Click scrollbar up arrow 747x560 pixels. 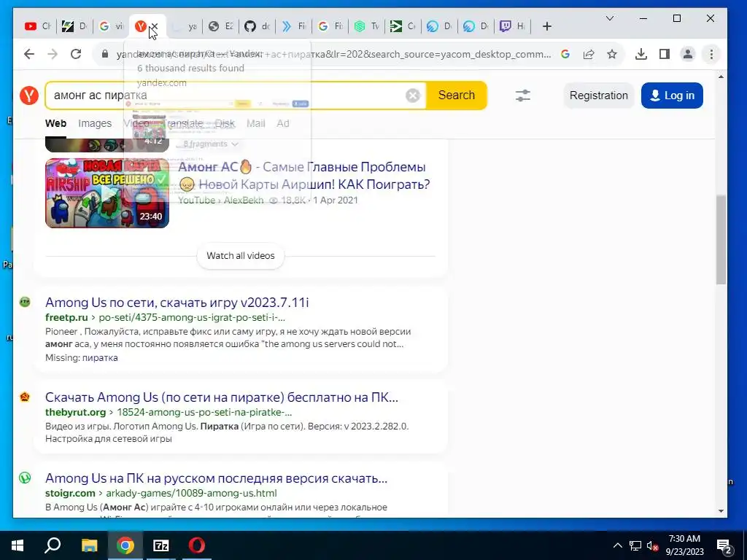coord(721,77)
